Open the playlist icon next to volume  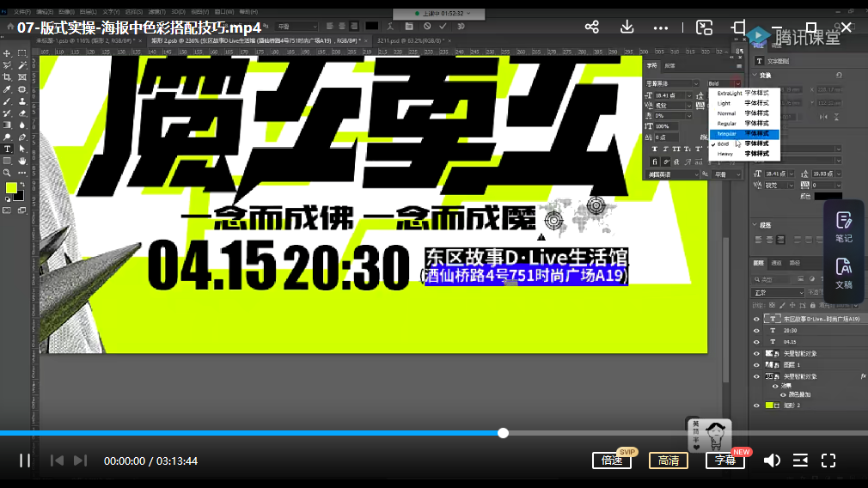[x=800, y=461]
